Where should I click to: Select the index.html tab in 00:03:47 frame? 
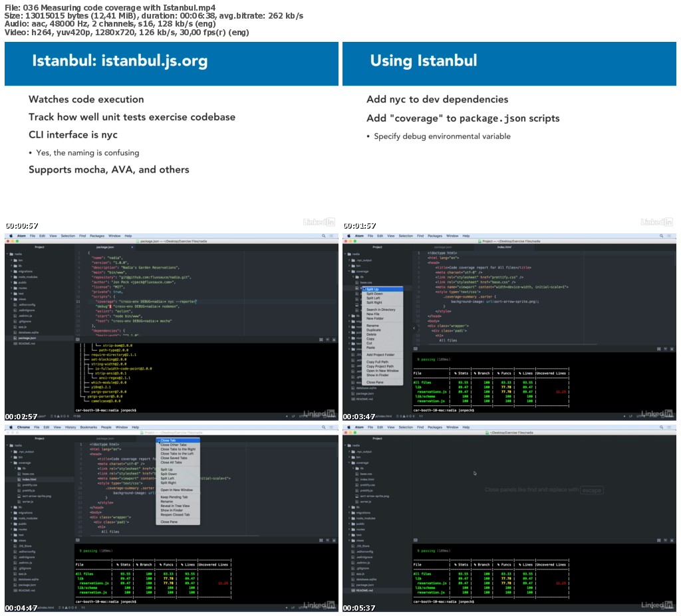point(504,247)
